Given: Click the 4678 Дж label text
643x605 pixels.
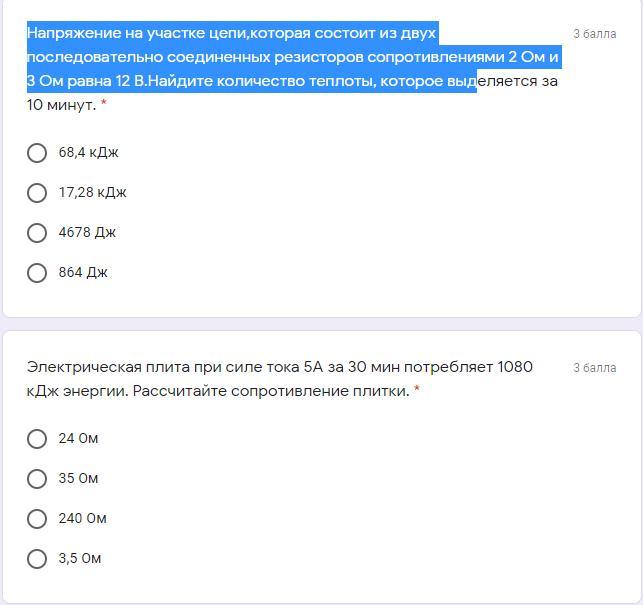Looking at the screenshot, I should [x=87, y=233].
